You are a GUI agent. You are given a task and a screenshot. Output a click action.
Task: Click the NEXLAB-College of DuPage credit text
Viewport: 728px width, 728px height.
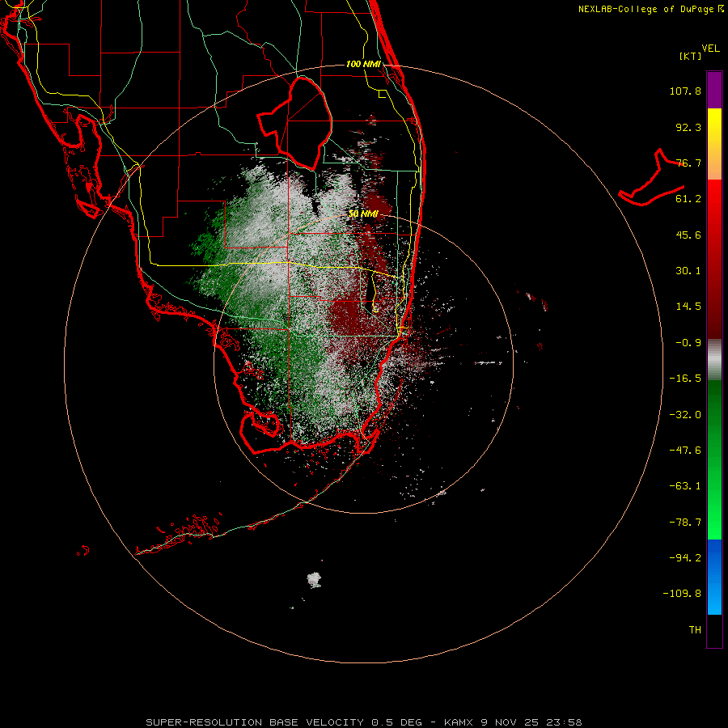650,9
